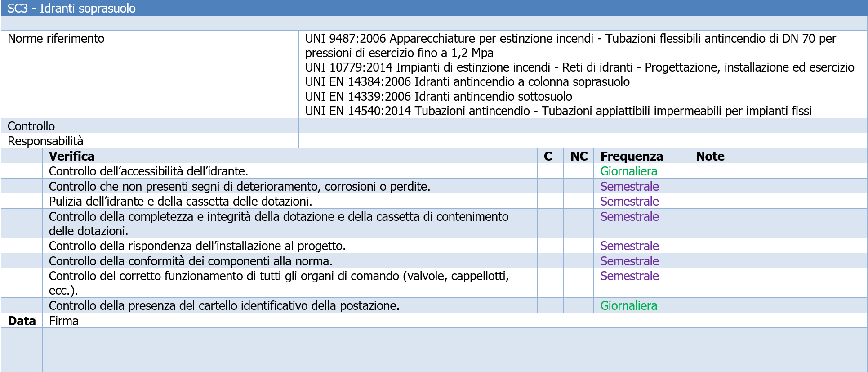Click the empty signature area below Firma

coord(454,350)
